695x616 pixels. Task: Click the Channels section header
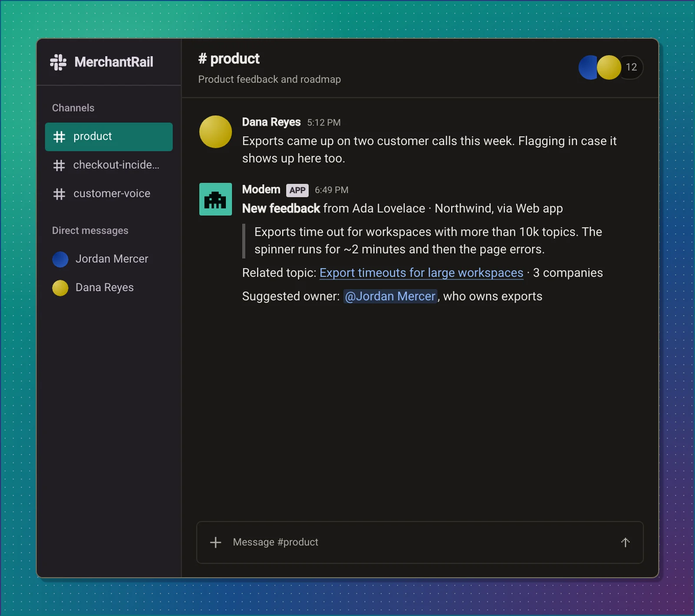(x=73, y=108)
